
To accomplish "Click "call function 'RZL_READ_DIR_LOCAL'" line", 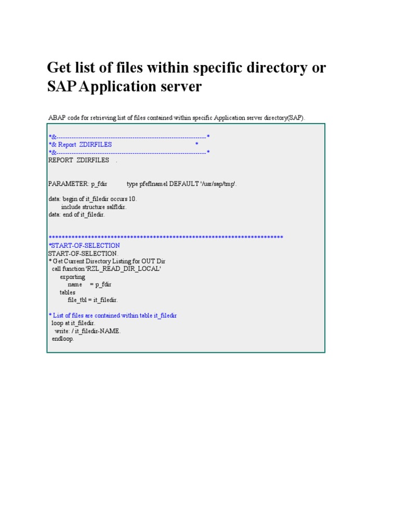I will point(106,269).
